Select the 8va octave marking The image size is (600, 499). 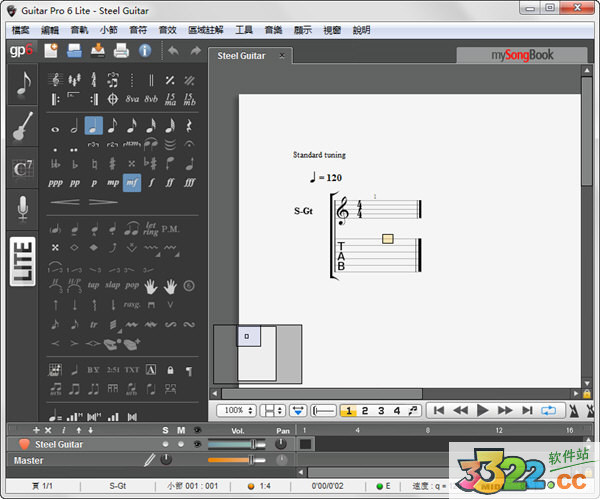click(131, 99)
